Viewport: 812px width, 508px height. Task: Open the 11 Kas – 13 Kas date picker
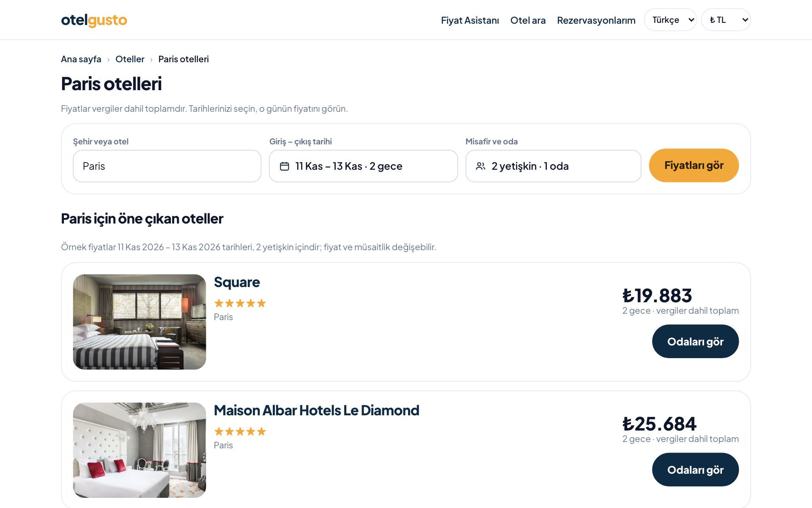tap(363, 166)
